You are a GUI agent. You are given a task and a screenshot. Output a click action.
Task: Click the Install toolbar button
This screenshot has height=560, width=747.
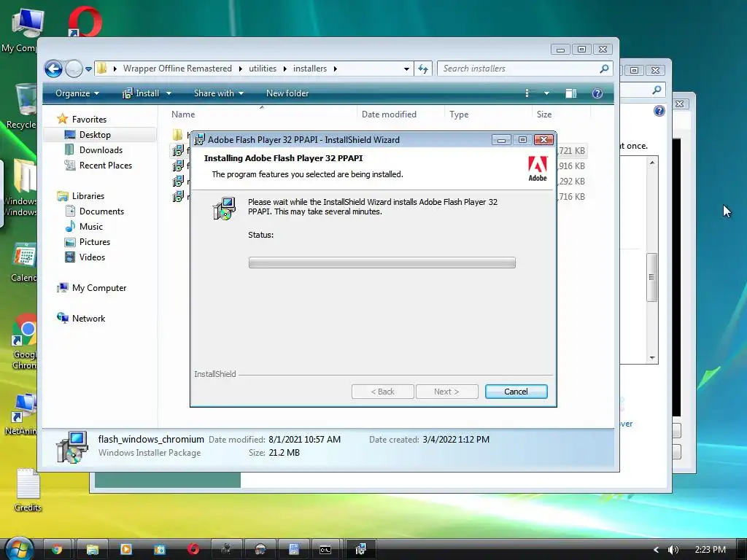click(141, 93)
